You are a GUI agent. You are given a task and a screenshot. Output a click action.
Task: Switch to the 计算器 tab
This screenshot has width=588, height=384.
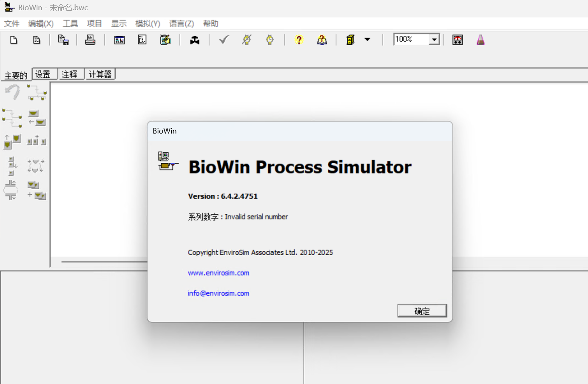coord(100,74)
